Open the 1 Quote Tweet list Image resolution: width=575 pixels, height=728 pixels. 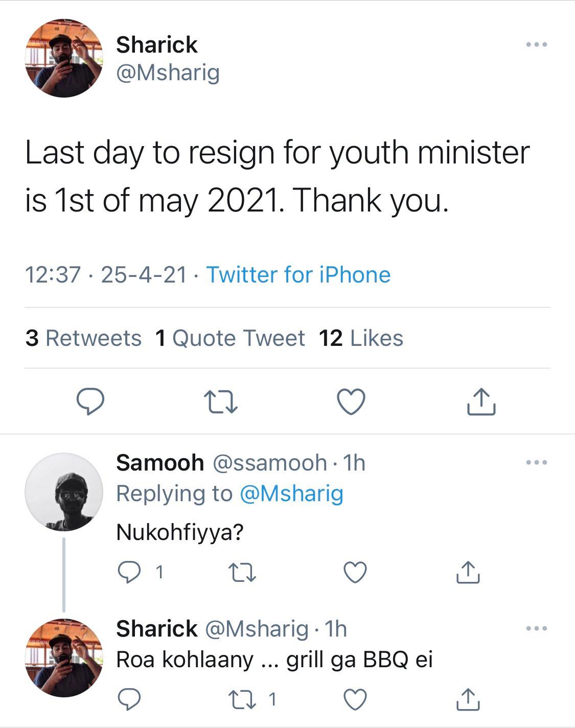(x=230, y=338)
